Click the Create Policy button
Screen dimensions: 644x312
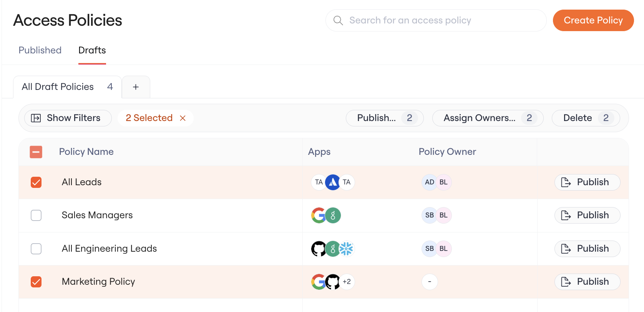[x=593, y=20]
